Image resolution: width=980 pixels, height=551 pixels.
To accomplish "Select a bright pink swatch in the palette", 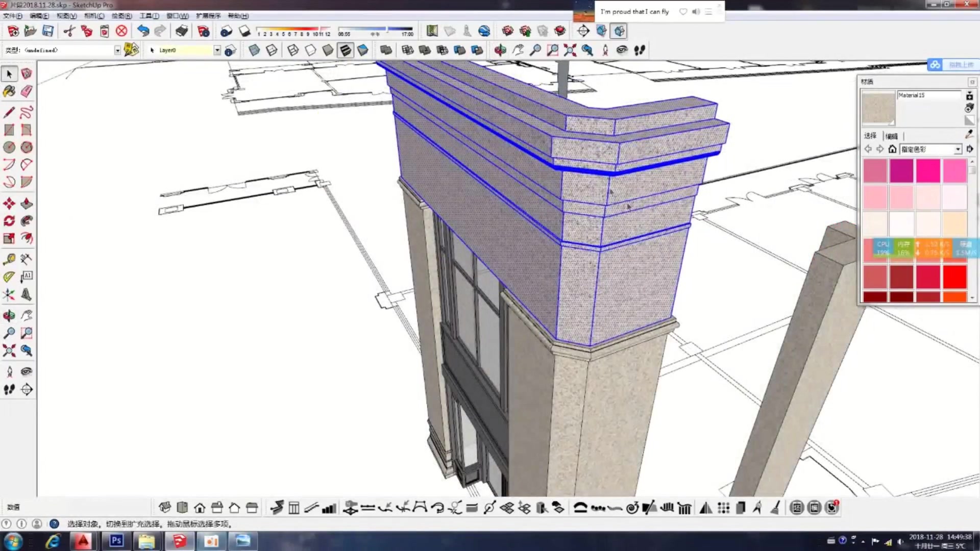I will point(928,171).
